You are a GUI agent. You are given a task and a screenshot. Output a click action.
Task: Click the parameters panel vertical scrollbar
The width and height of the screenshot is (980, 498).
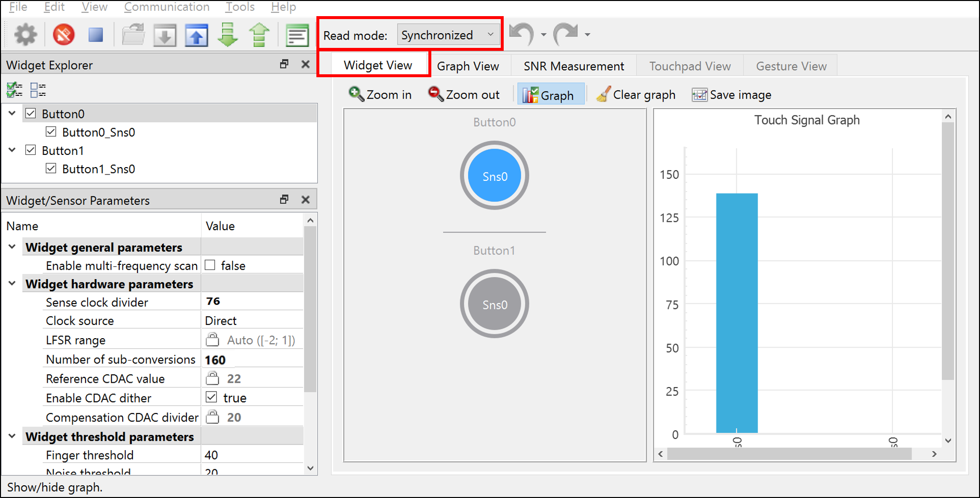pyautogui.click(x=310, y=310)
